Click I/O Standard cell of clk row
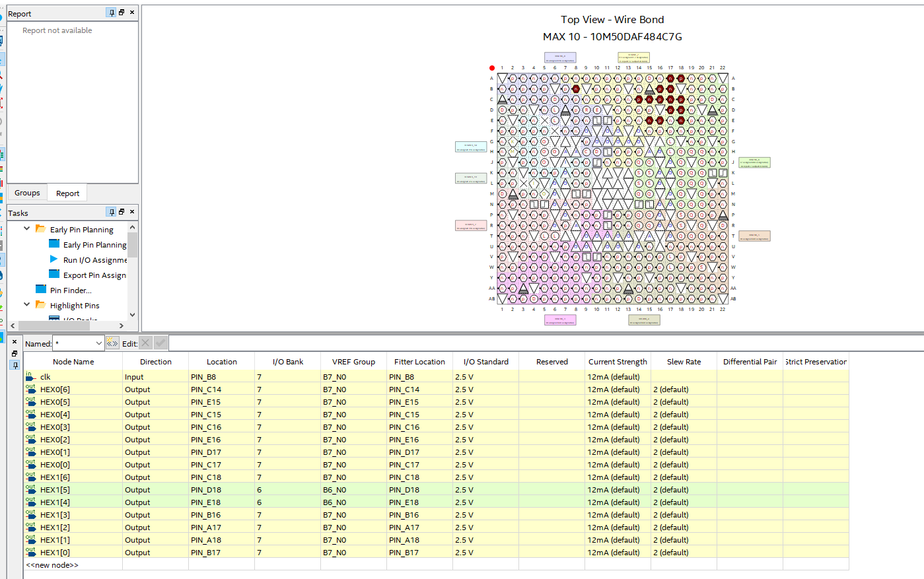Screen dimensions: 924x579 click(485, 377)
